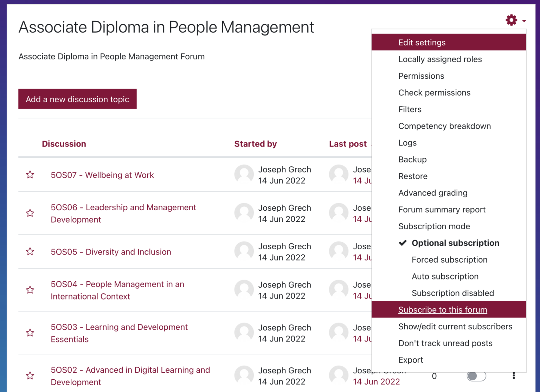
Task: Star the 5OS03 Learning and Development discussion
Action: pos(30,333)
